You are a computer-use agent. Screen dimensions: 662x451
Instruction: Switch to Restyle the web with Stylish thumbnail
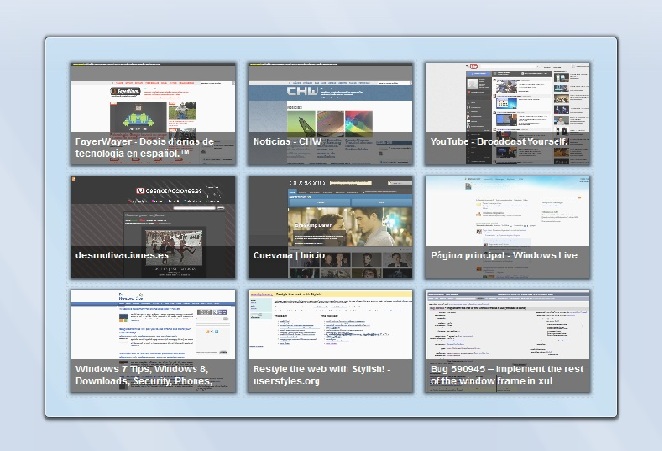(331, 341)
